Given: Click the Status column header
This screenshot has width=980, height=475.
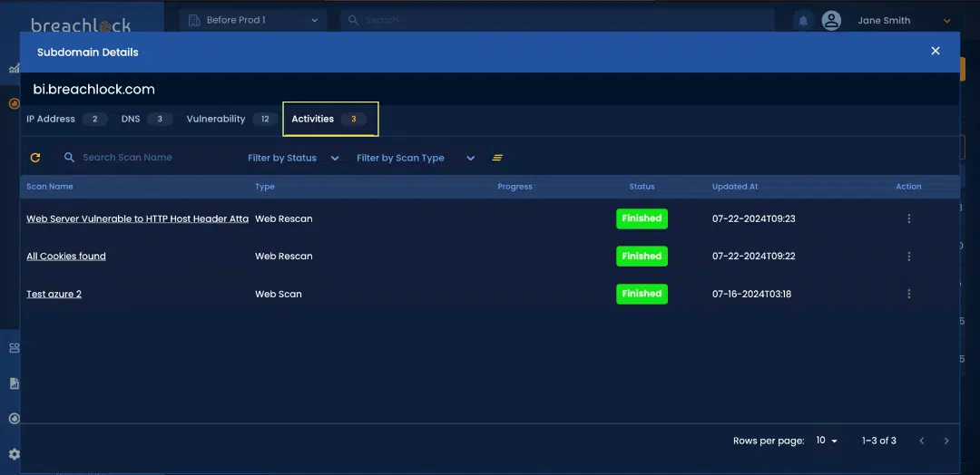Looking at the screenshot, I should pos(642,187).
